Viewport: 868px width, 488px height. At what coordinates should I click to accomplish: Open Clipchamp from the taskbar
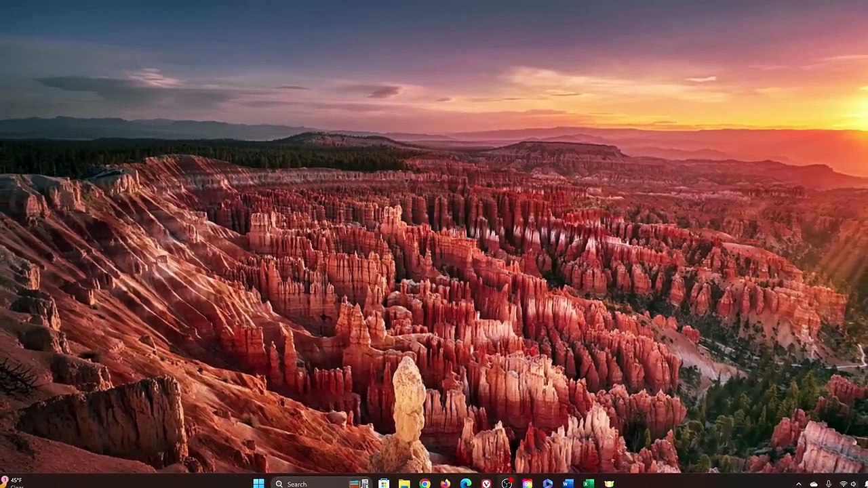pyautogui.click(x=547, y=483)
